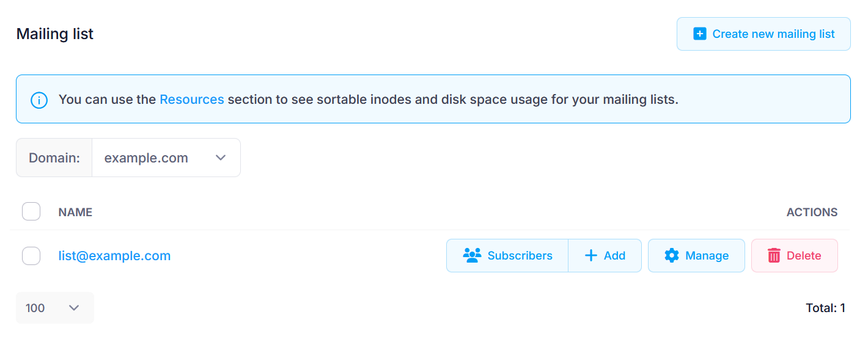The width and height of the screenshot is (868, 342).
Task: Click the per-page chevron arrow
Action: pos(74,308)
